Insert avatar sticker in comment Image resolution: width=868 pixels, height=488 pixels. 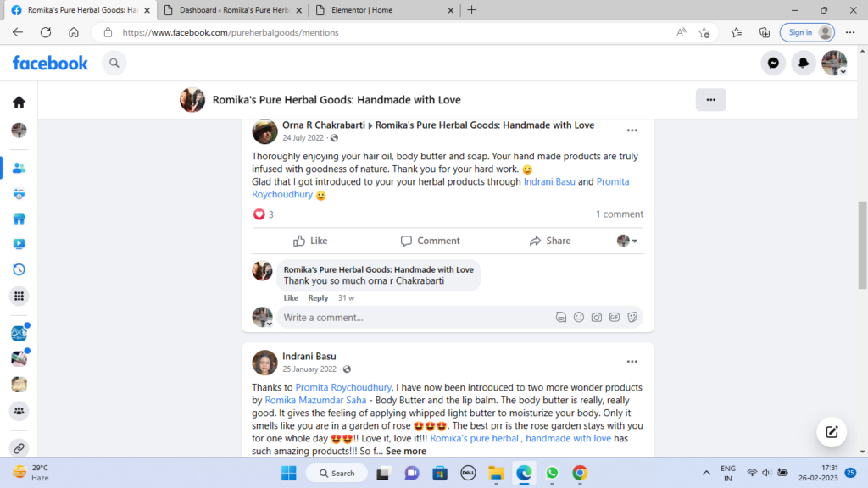coord(561,318)
